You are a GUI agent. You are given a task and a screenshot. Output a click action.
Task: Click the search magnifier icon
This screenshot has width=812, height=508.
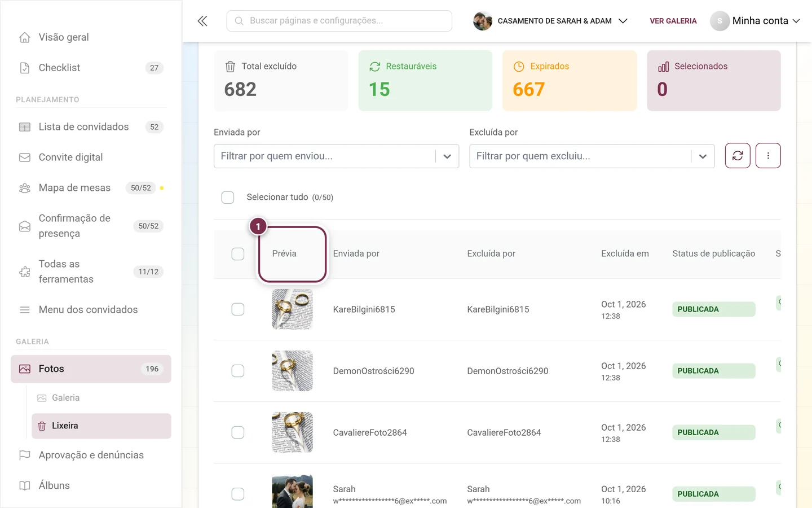[239, 21]
